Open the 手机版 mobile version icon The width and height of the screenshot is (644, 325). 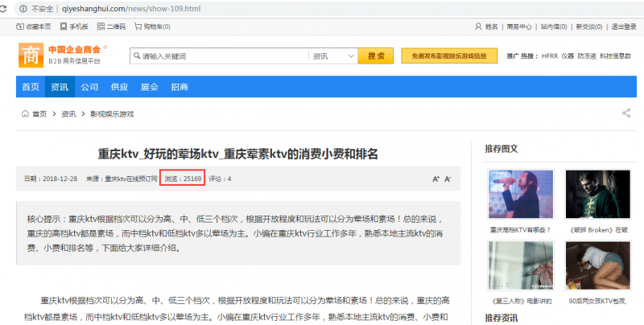61,27
